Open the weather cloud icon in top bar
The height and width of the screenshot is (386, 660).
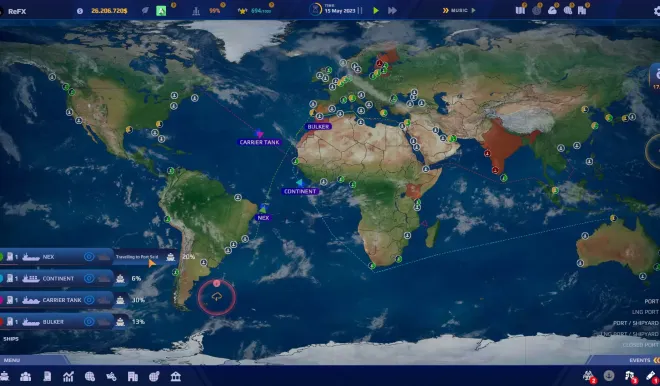[552, 10]
